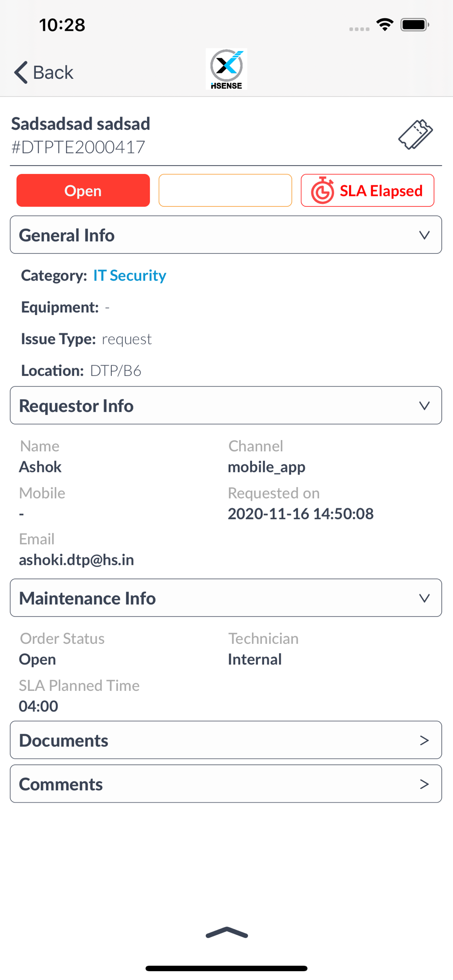This screenshot has width=453, height=980.
Task: Tap the empty orange-outlined button
Action: tap(225, 191)
